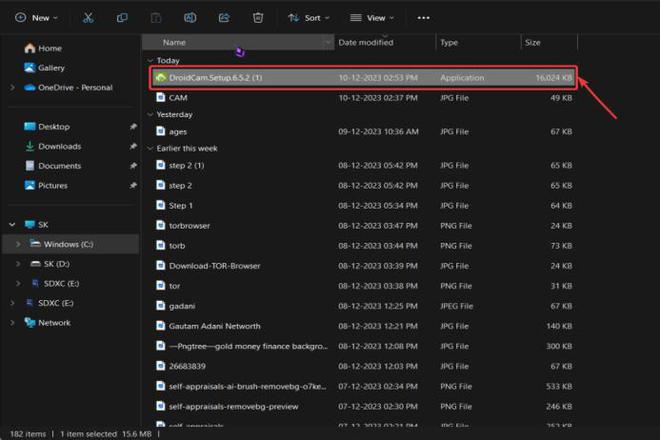Open the See more ellipsis menu
This screenshot has width=660, height=440.
pos(423,18)
